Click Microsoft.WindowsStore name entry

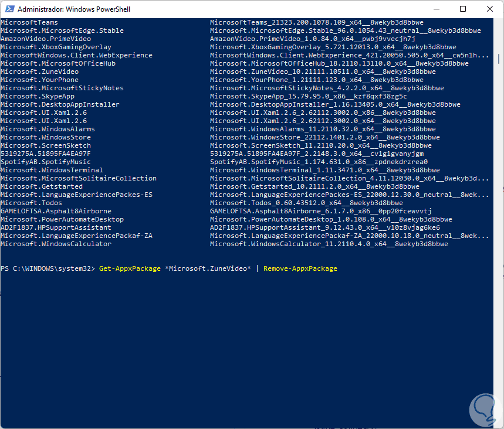46,138
